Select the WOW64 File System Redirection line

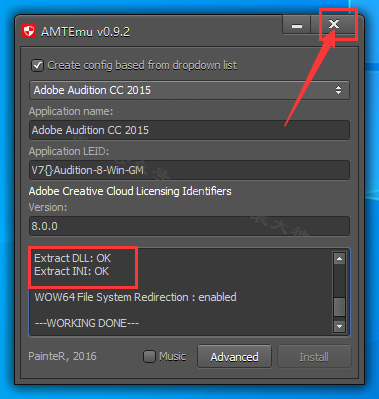pyautogui.click(x=135, y=297)
